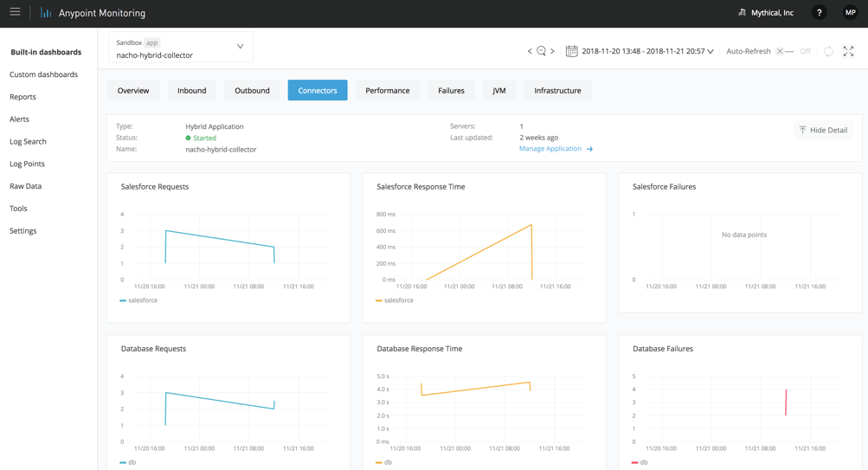Step time range backward with left arrow
The width and height of the screenshot is (868, 470).
tap(530, 51)
